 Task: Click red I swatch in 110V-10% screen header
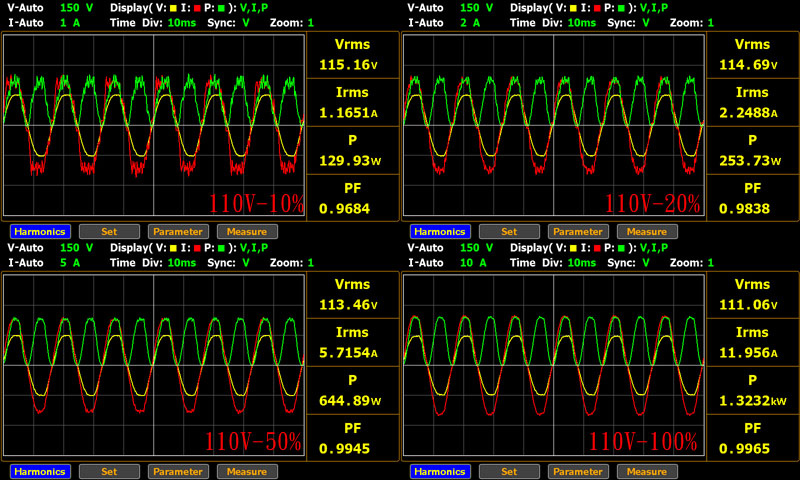point(197,8)
